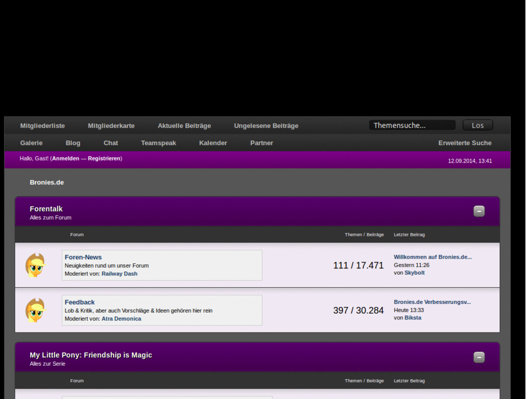Open the Registrieren link

[104, 158]
